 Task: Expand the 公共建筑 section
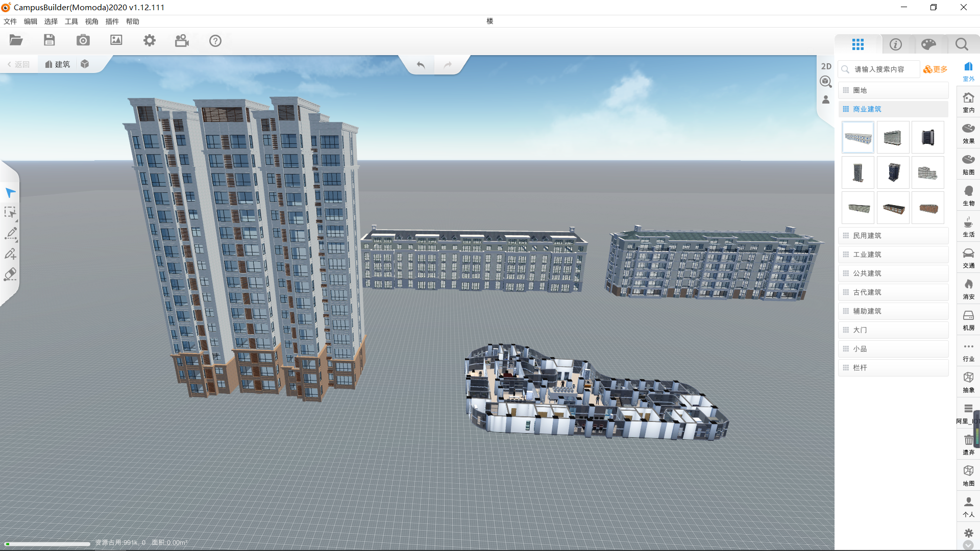click(x=893, y=273)
